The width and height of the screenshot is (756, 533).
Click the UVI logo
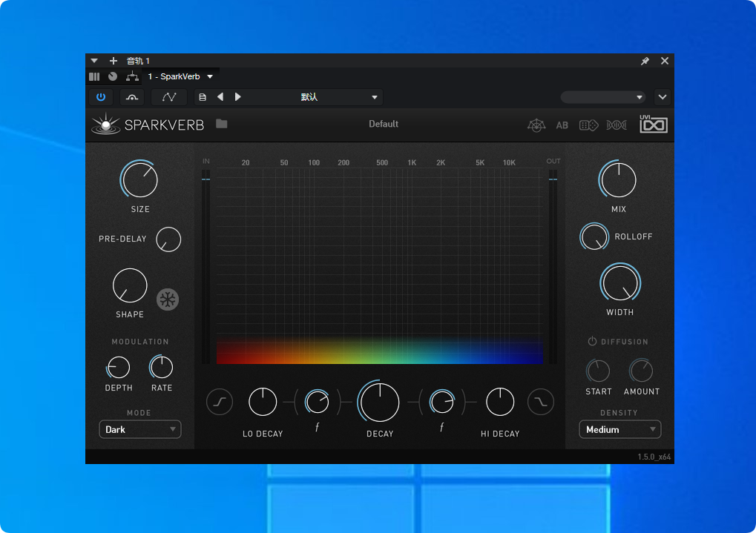point(654,124)
